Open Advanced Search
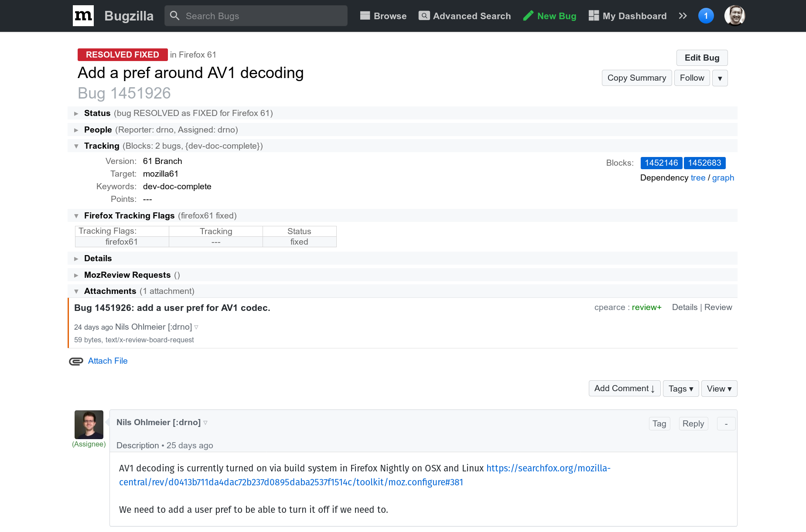Viewport: 806px width, 532px height. point(464,16)
